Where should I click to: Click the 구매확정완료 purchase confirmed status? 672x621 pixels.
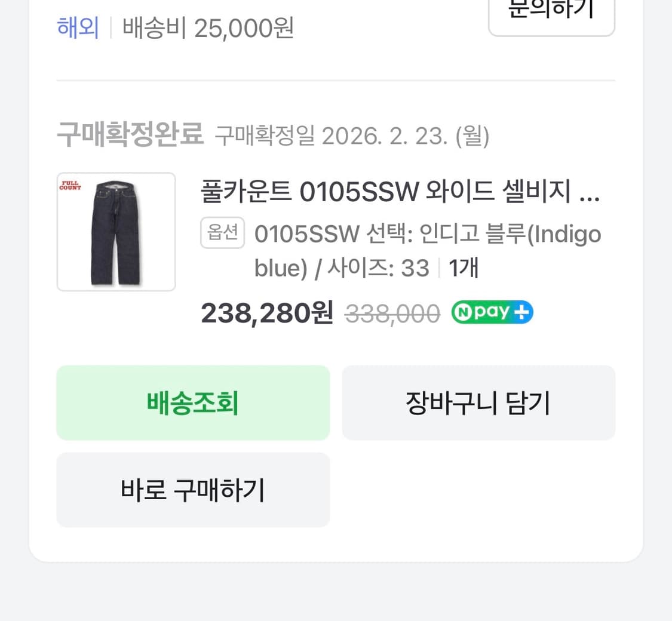tap(130, 136)
